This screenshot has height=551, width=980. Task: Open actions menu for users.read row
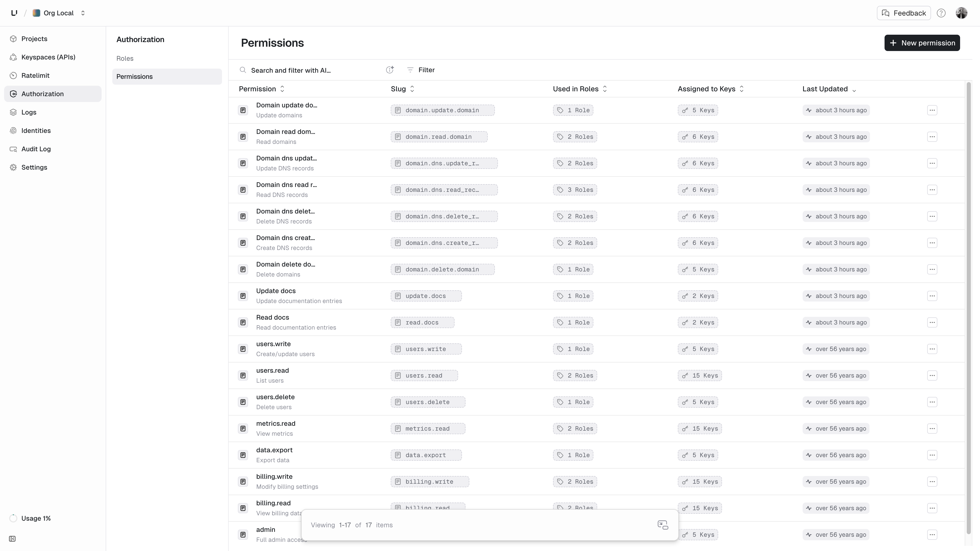coord(932,375)
